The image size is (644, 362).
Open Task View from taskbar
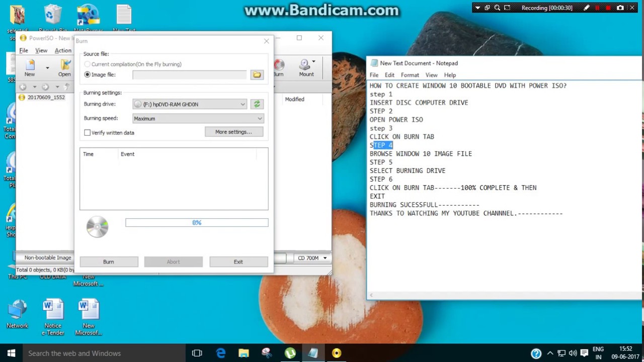(197, 353)
